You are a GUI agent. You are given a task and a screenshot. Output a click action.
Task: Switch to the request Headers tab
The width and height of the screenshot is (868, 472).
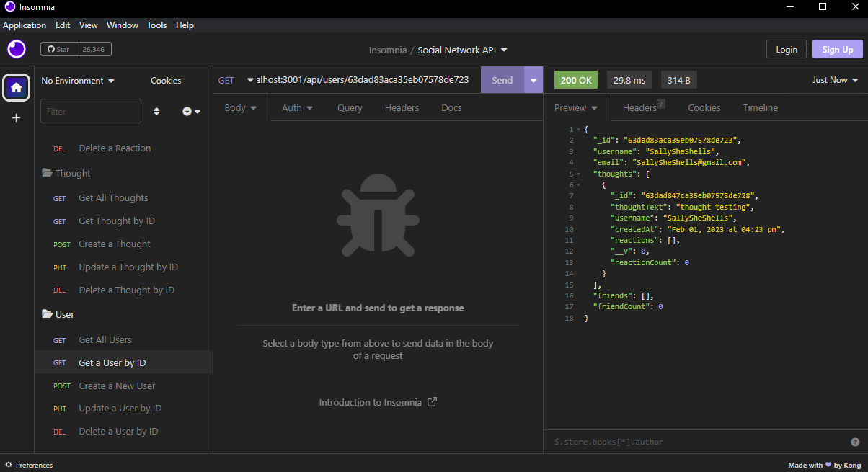[x=402, y=107]
